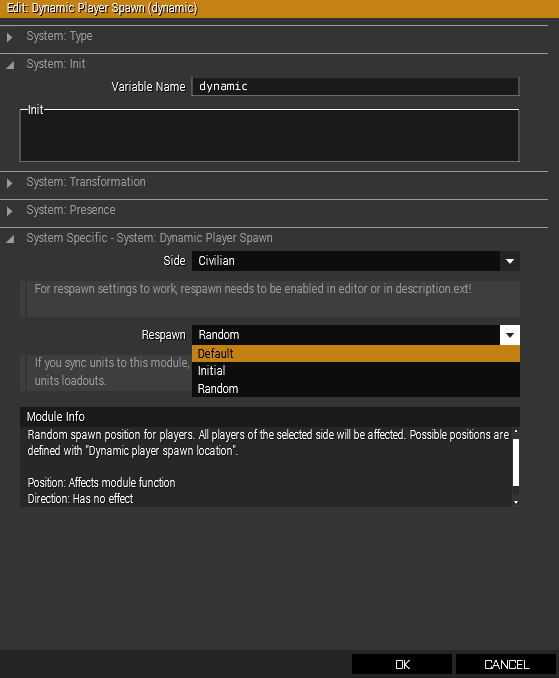Collapse the System: Init section arrow

pos(10,65)
